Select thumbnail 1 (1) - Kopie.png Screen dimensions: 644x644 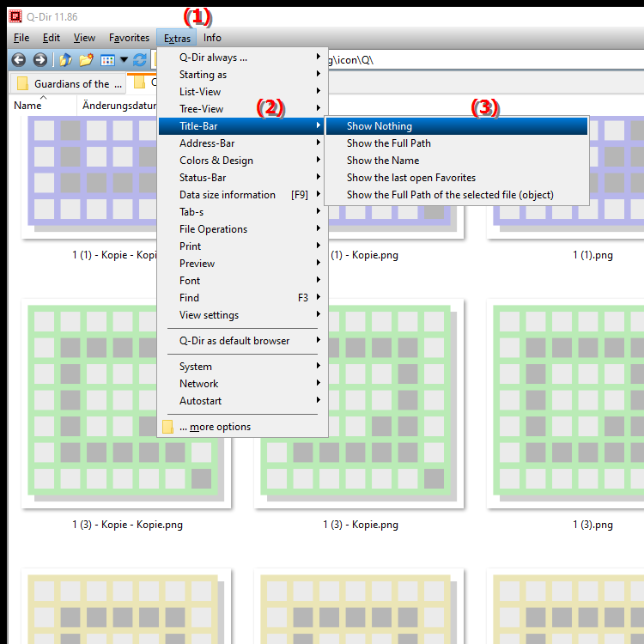396,222
